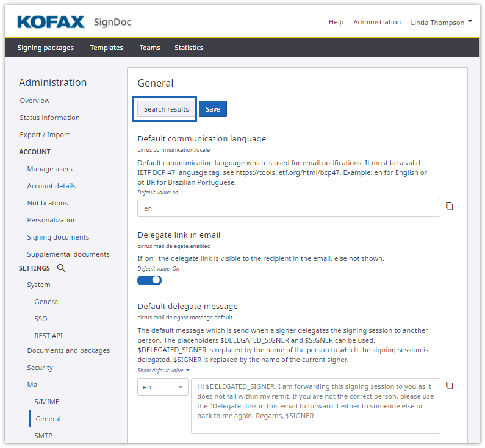
Task: Open the Statistics tab
Action: (189, 48)
